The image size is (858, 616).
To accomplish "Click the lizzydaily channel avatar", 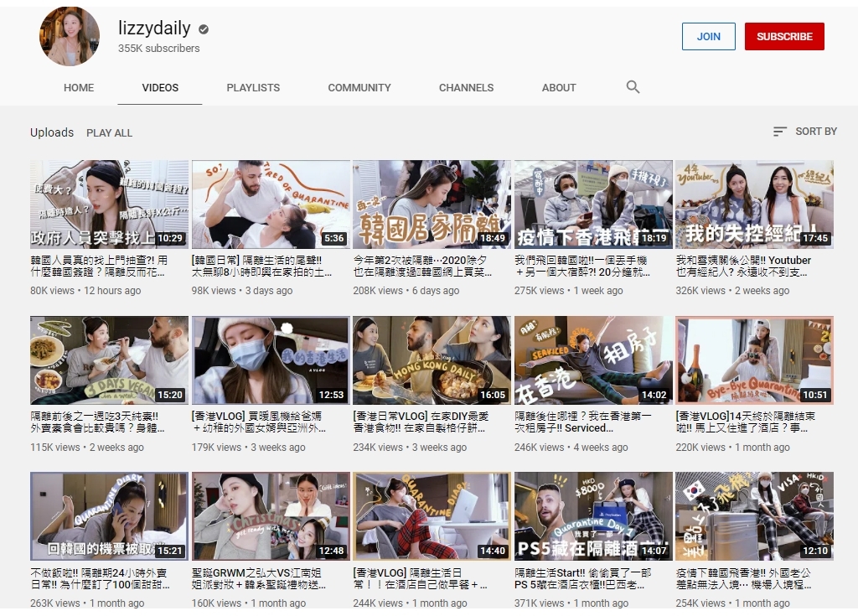I will coord(70,37).
